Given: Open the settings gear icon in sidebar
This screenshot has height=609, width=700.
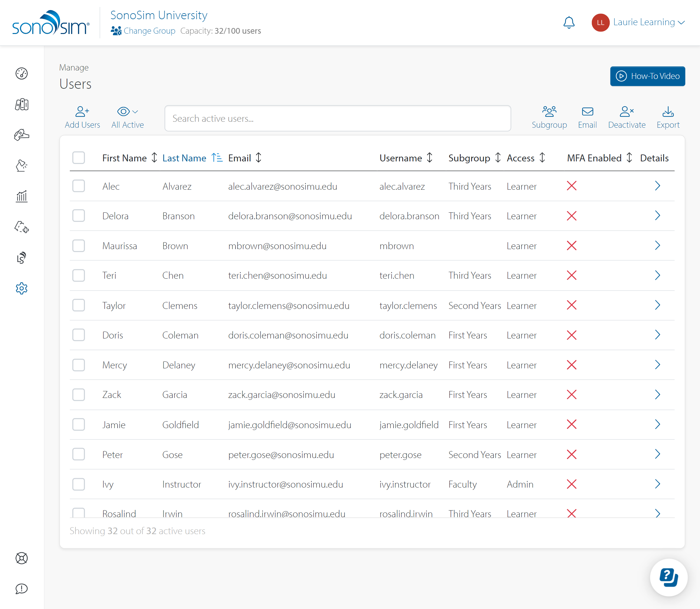Looking at the screenshot, I should click(21, 288).
